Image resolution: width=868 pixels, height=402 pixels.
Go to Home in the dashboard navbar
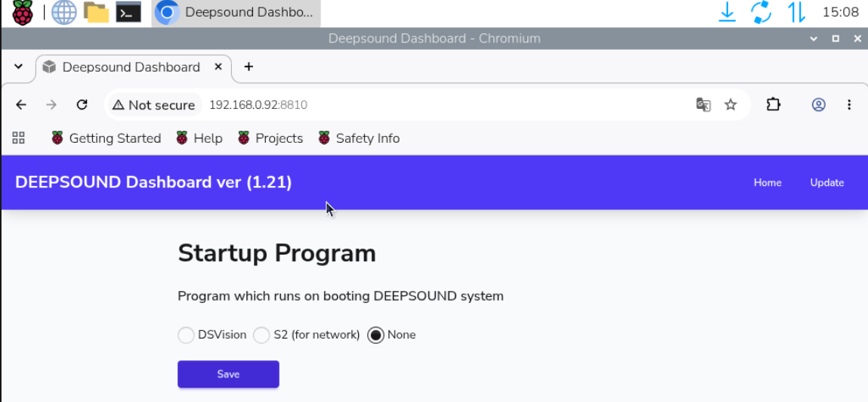pyautogui.click(x=768, y=183)
